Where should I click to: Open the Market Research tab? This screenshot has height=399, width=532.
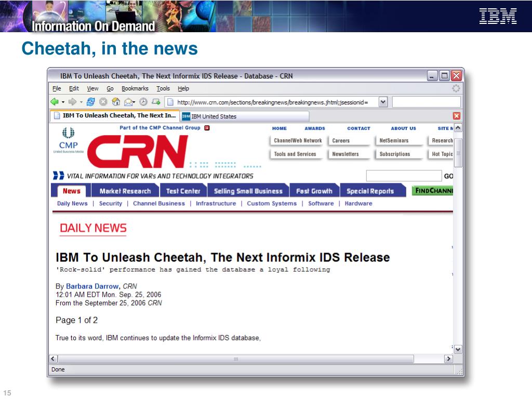(125, 191)
